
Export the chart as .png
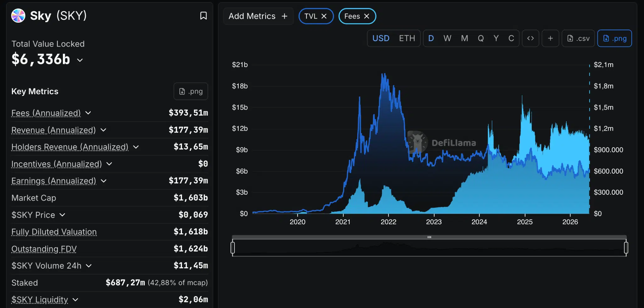[614, 38]
